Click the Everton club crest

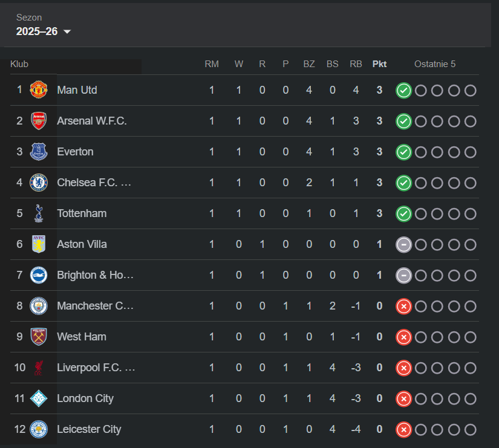click(x=39, y=152)
